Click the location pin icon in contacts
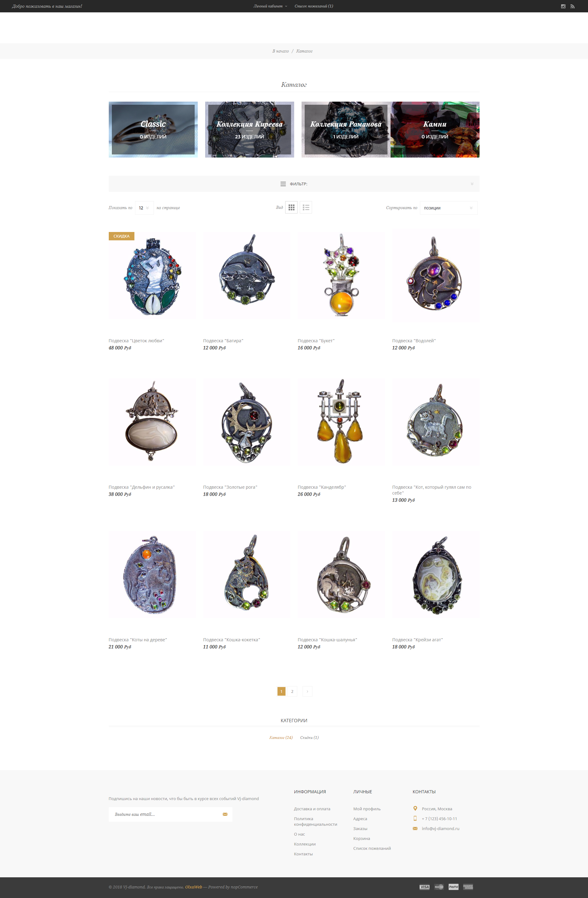Screen dimensions: 588x898 click(415, 809)
